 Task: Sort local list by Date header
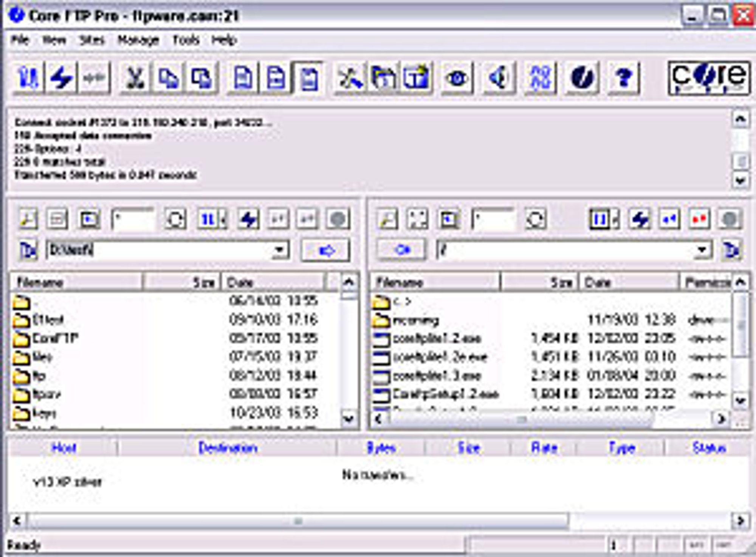click(x=272, y=282)
